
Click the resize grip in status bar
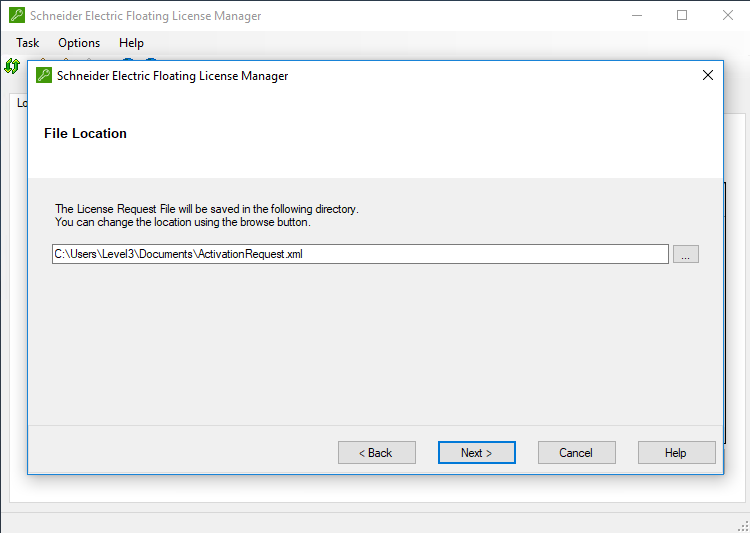click(x=742, y=526)
